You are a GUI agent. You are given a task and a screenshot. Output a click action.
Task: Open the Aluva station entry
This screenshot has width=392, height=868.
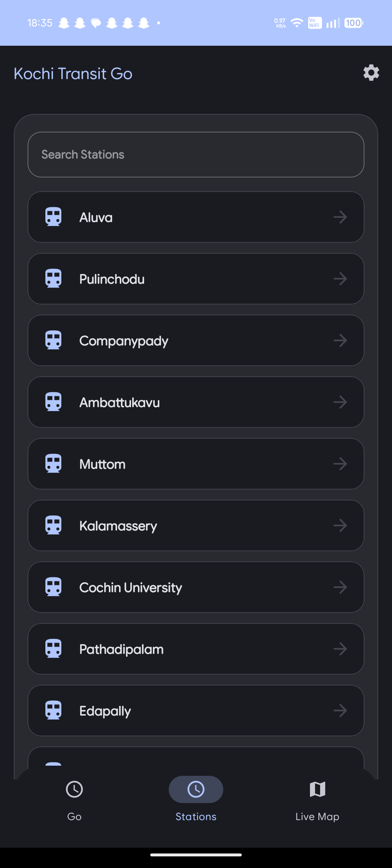[196, 217]
